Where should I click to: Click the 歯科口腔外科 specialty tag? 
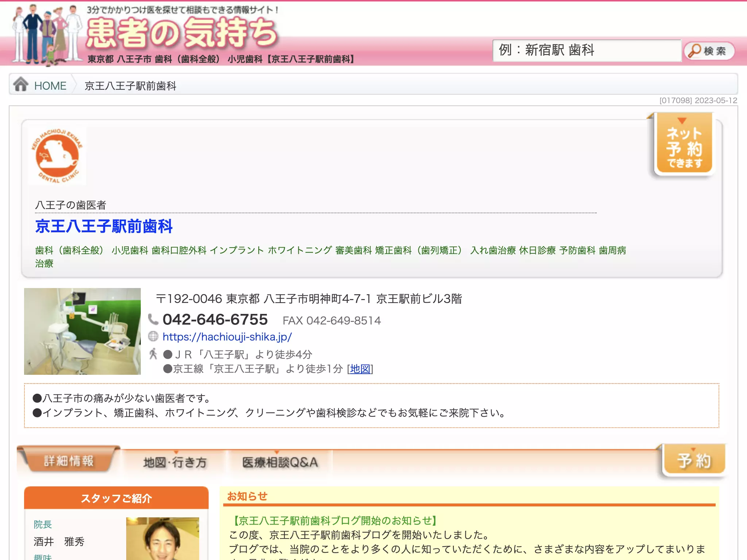179,250
